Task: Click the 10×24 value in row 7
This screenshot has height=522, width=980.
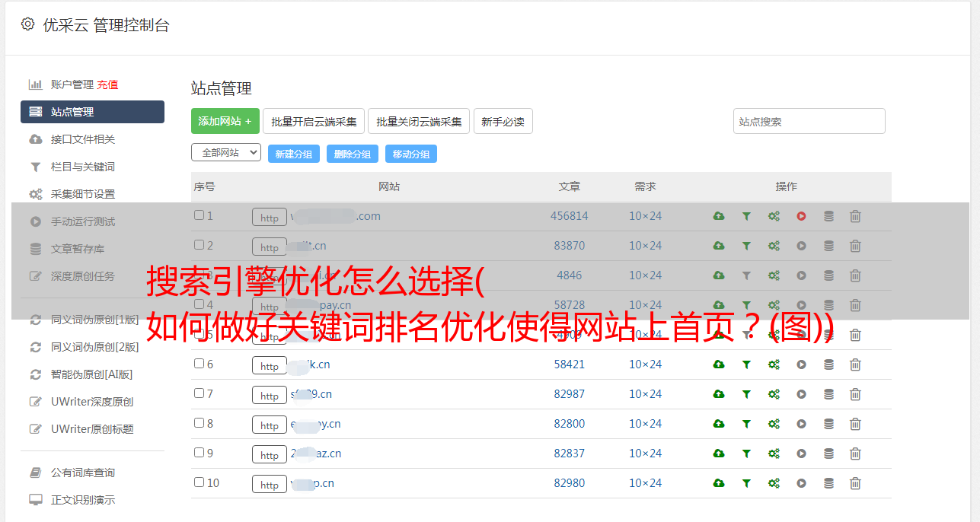Action: (645, 394)
